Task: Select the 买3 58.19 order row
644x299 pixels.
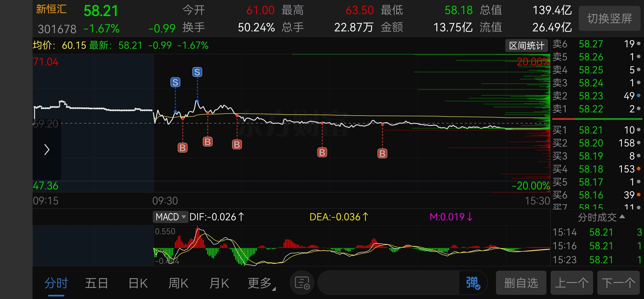Action: click(x=597, y=156)
